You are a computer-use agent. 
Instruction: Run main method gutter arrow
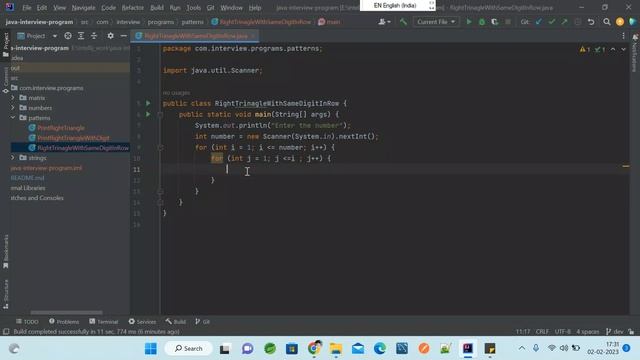coord(148,114)
